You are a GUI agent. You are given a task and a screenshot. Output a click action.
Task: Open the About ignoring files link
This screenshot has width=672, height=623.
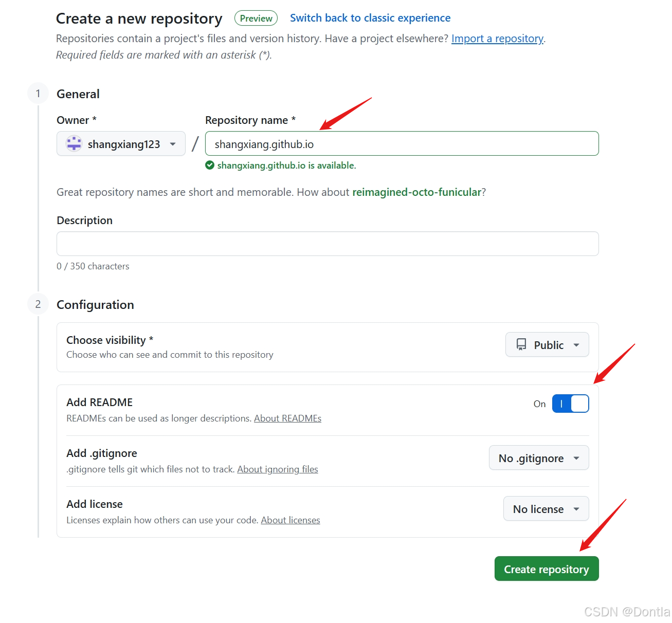point(278,469)
